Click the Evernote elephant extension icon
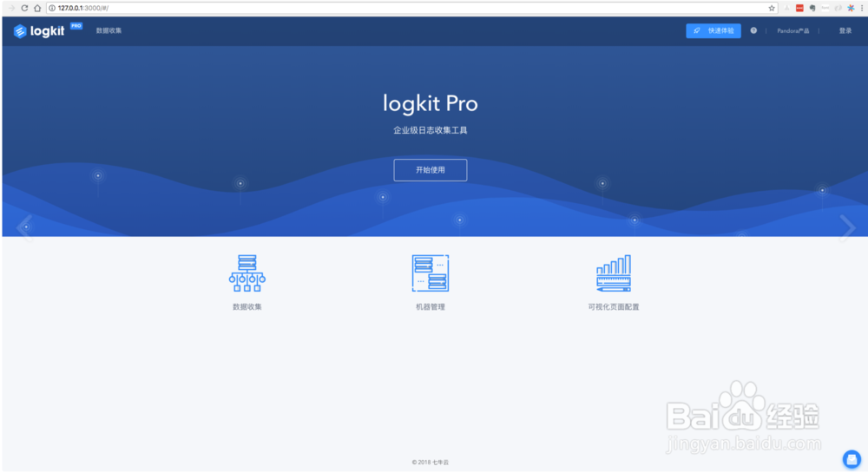This screenshot has width=868, height=473. pos(812,8)
